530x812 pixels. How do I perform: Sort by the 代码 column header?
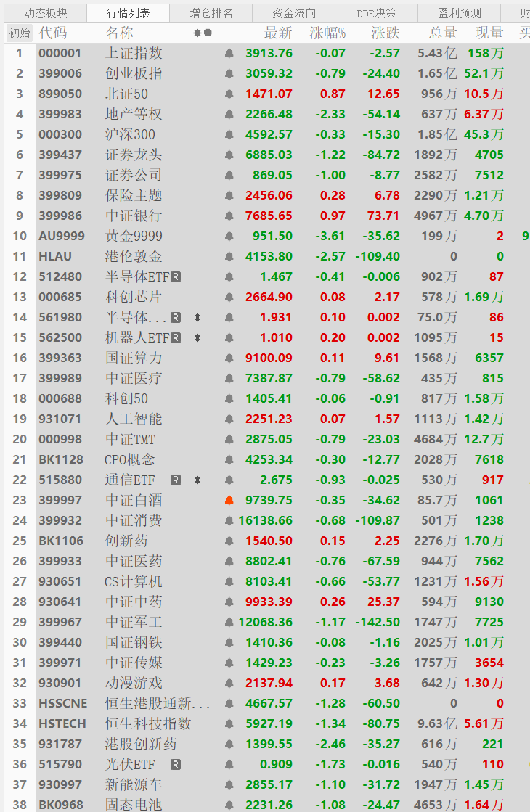(x=53, y=33)
